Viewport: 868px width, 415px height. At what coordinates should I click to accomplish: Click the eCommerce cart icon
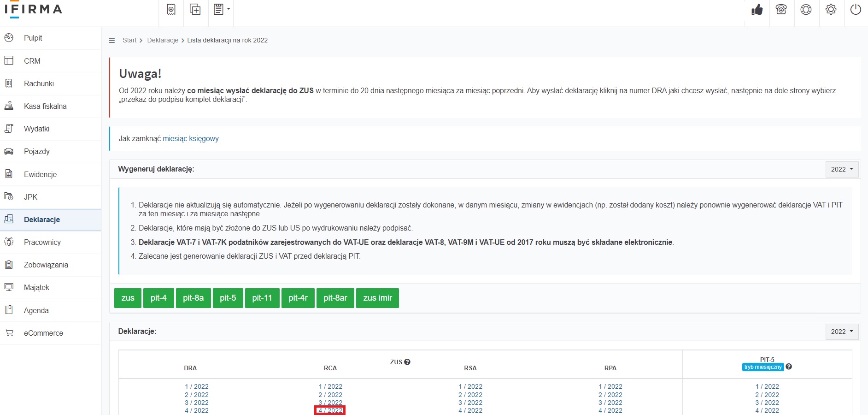click(x=9, y=332)
